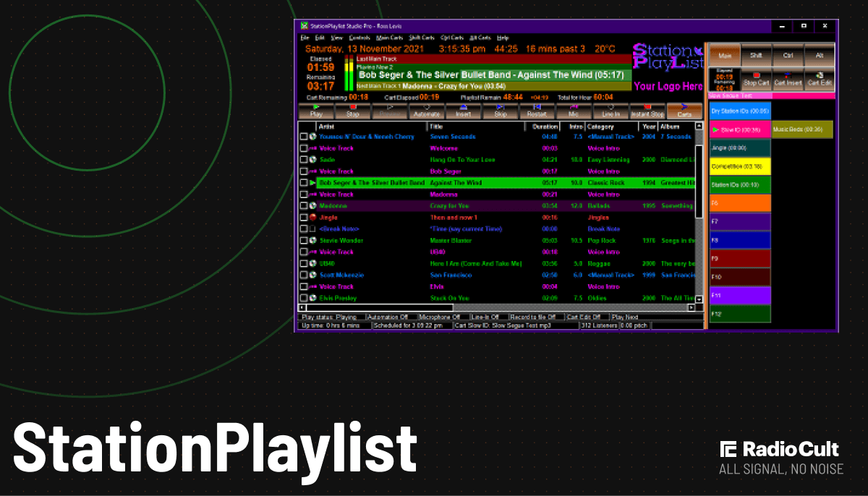Select the violet F11 cart slot
The width and height of the screenshot is (868, 496).
coord(739,296)
